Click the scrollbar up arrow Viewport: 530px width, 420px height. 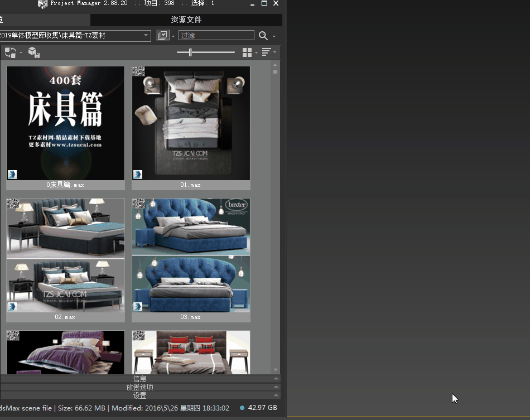pos(275,65)
